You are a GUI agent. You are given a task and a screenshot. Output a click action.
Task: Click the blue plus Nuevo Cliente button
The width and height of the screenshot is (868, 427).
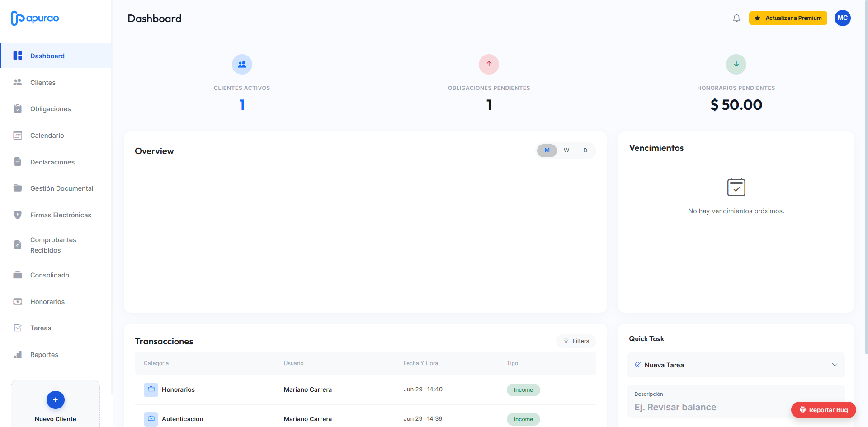point(55,400)
